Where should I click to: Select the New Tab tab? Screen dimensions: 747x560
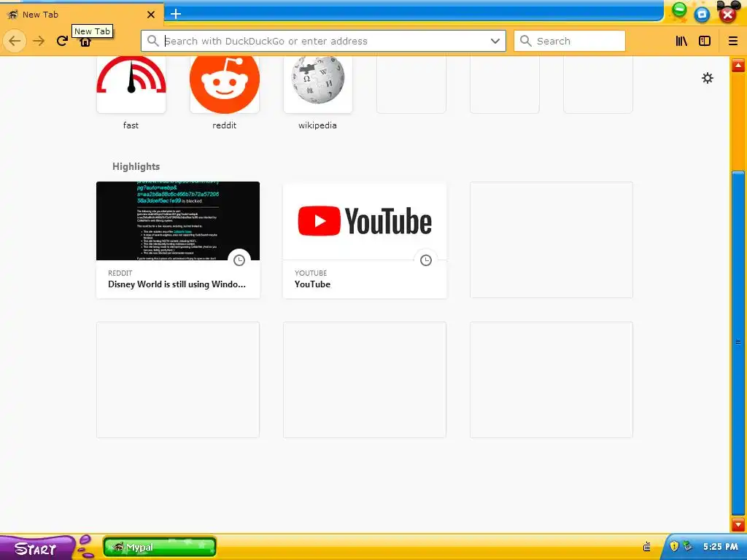81,15
